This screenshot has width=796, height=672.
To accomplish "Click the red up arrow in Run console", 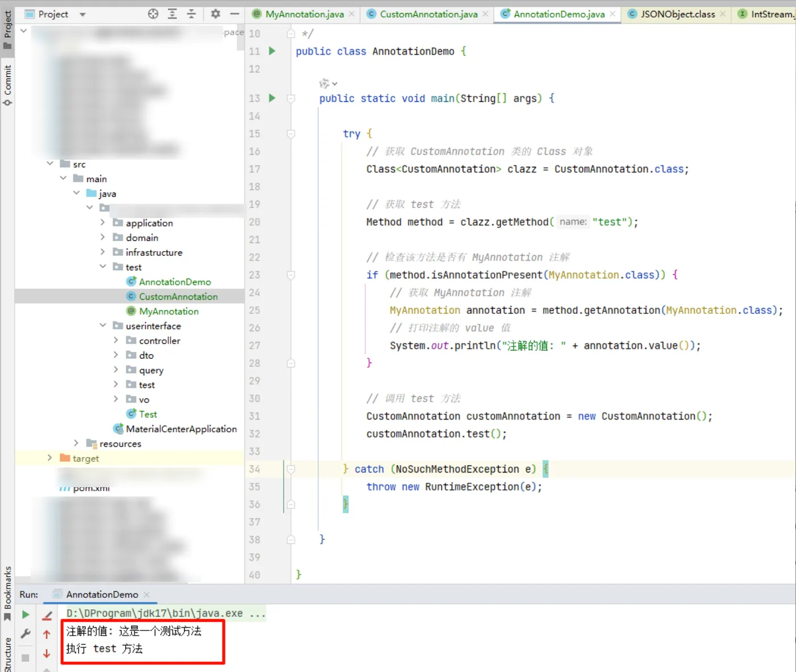I will pyautogui.click(x=47, y=634).
